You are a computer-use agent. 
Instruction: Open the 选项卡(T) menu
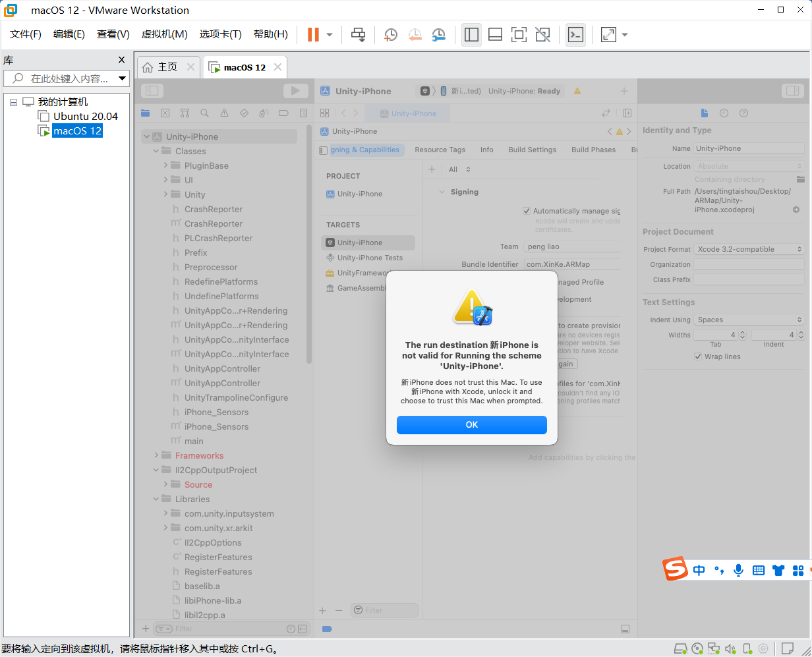click(x=221, y=34)
